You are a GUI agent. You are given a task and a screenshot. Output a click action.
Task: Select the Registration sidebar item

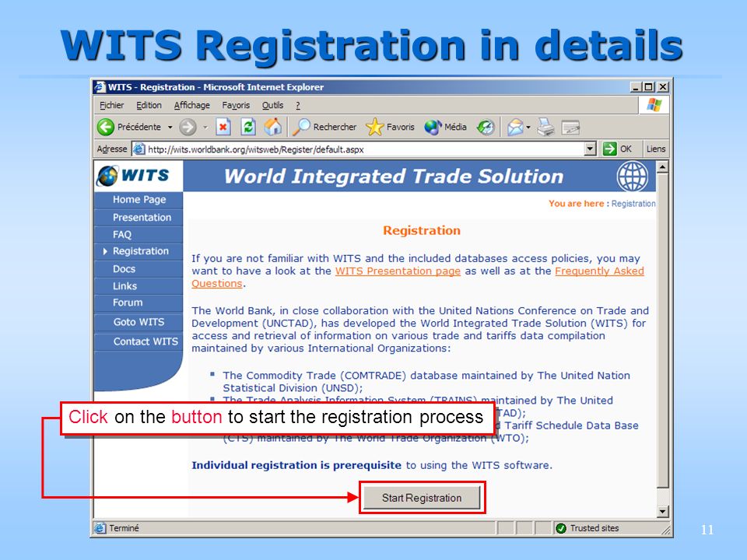(141, 251)
